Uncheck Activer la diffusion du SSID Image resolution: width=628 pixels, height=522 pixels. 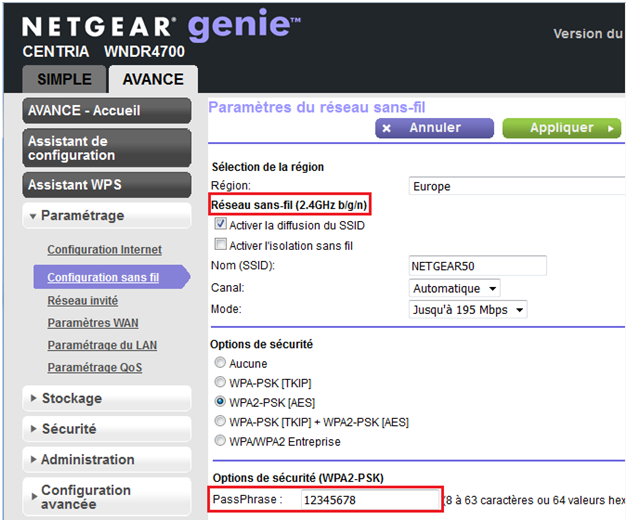(220, 224)
